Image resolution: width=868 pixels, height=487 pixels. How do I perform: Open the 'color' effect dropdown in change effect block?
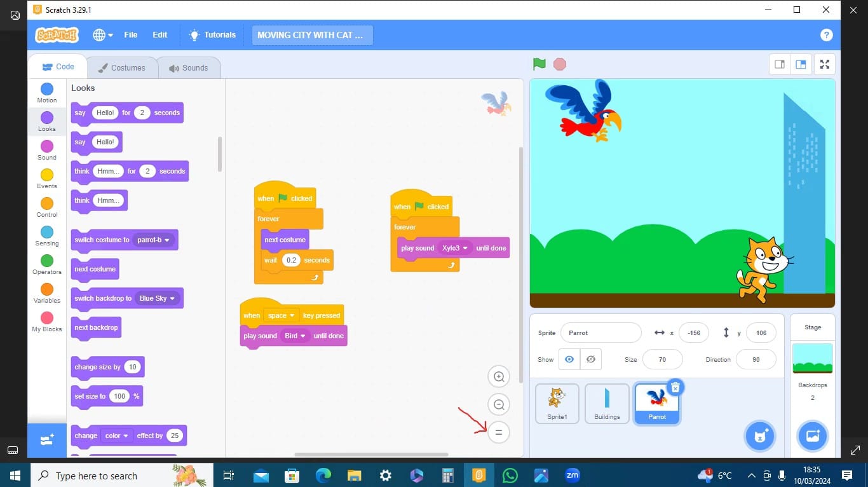[x=117, y=435]
